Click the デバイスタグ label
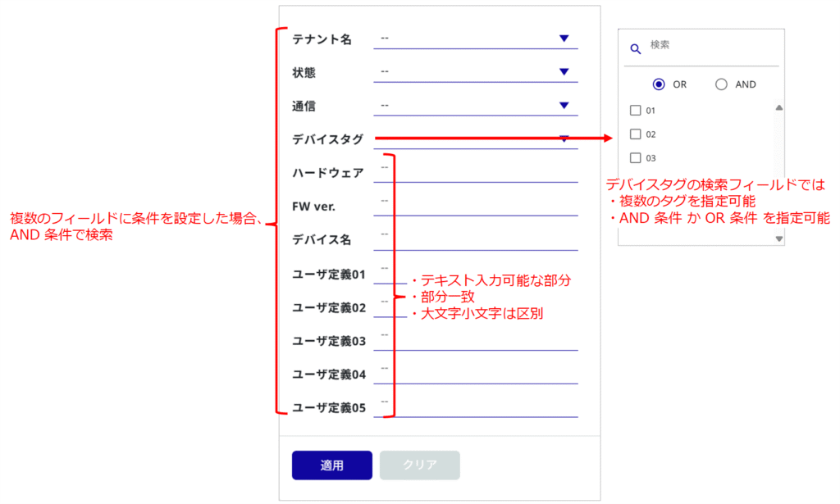 click(x=328, y=139)
